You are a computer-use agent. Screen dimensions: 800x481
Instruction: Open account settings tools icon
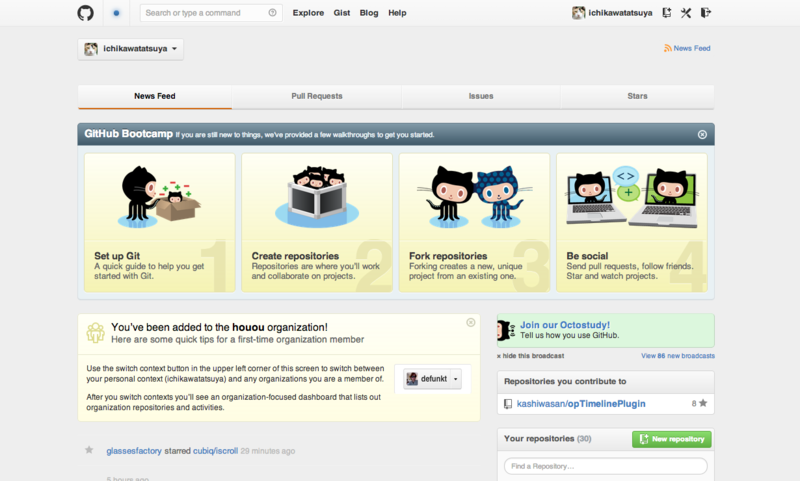(686, 13)
